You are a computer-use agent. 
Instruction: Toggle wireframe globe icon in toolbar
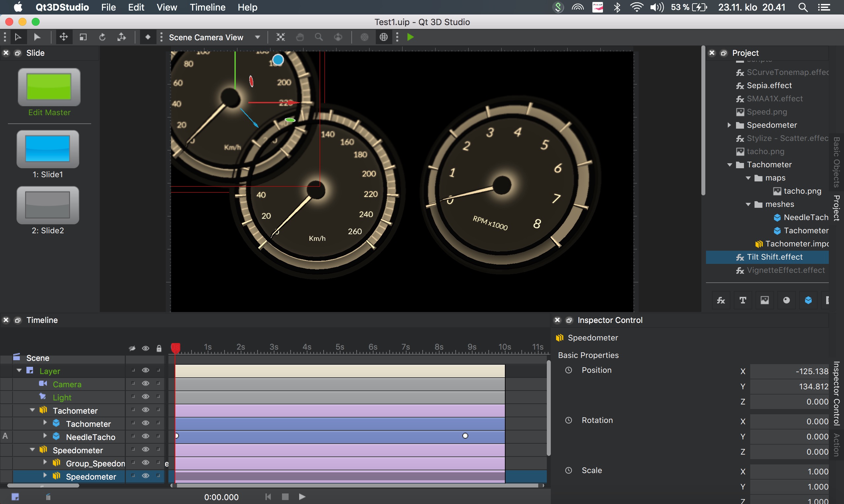point(383,37)
